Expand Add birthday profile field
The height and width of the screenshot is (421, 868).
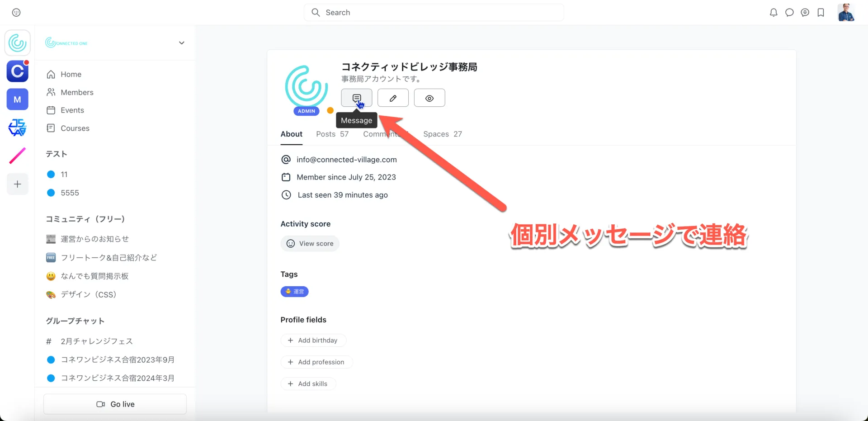(x=313, y=341)
